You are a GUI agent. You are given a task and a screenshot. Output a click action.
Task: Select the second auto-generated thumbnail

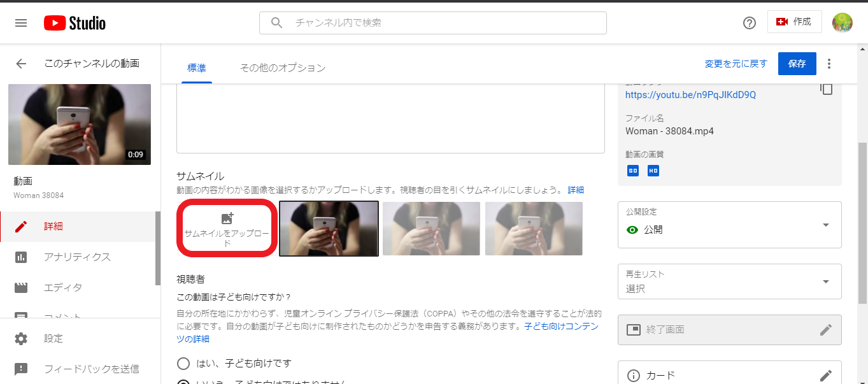point(431,229)
